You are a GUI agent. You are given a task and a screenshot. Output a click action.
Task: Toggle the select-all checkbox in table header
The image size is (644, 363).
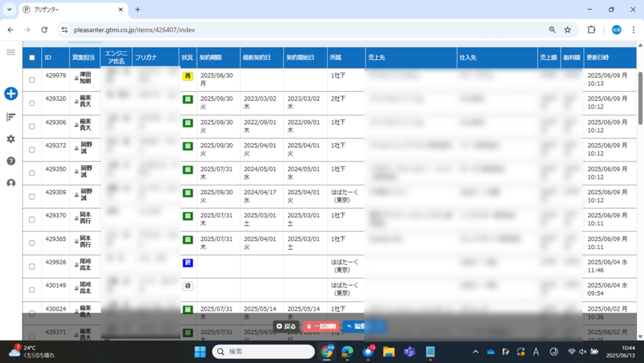(x=32, y=58)
